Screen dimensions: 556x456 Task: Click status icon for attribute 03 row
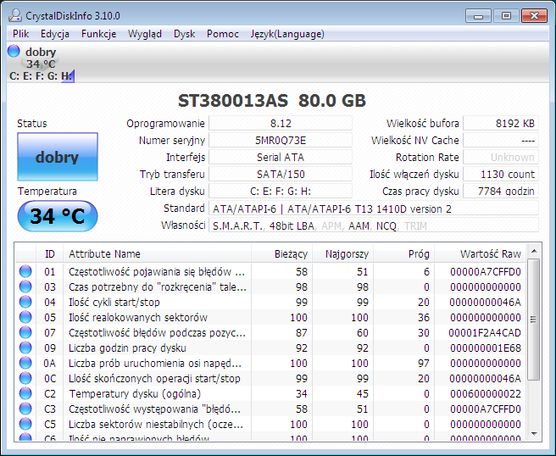pos(25,287)
